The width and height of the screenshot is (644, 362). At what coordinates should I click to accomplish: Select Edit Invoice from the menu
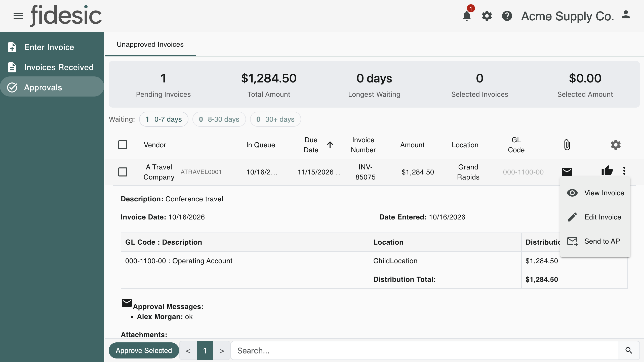tap(595, 217)
